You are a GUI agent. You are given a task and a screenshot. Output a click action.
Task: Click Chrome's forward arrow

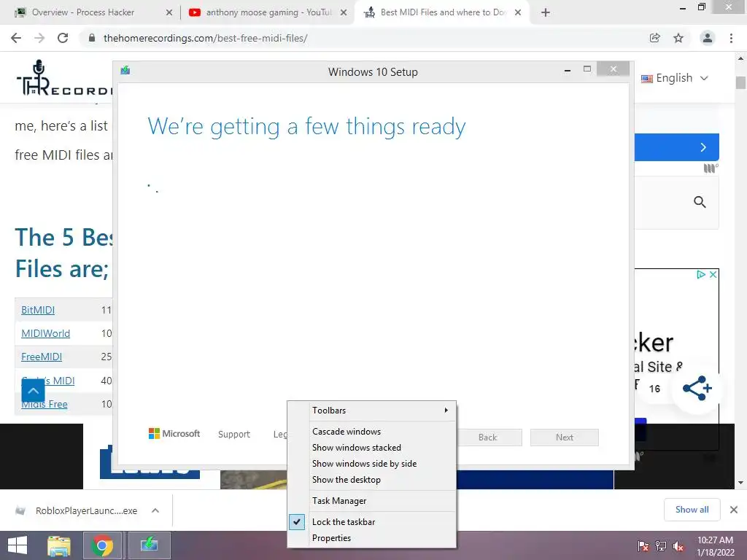point(39,38)
